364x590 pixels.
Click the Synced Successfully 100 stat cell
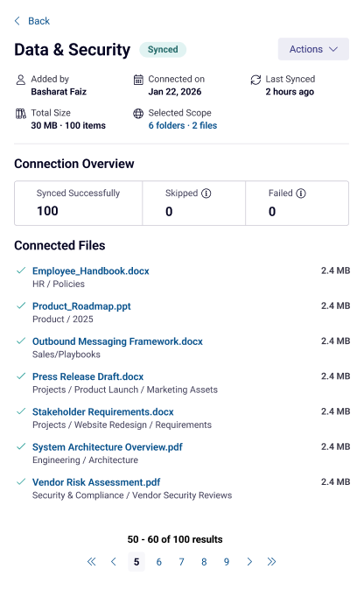(78, 203)
